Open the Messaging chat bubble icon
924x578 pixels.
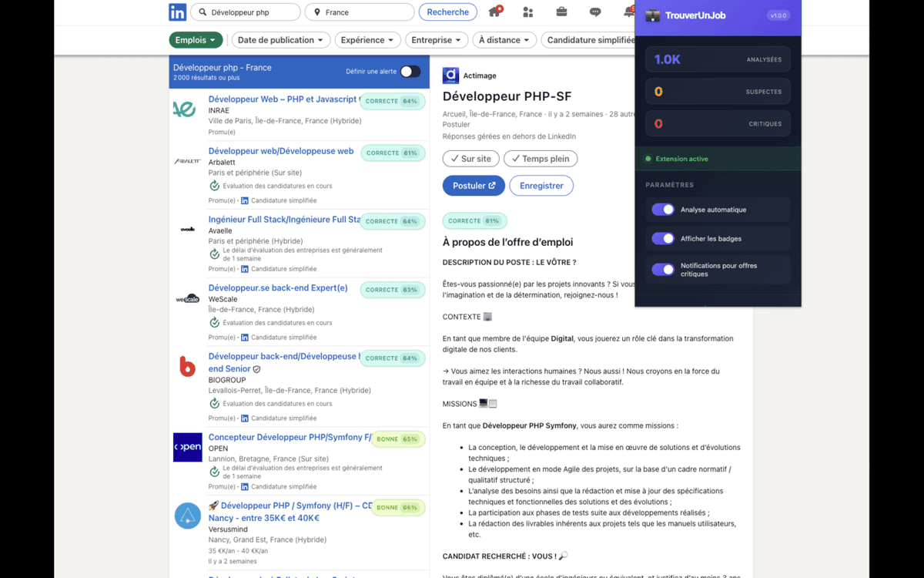click(x=595, y=12)
